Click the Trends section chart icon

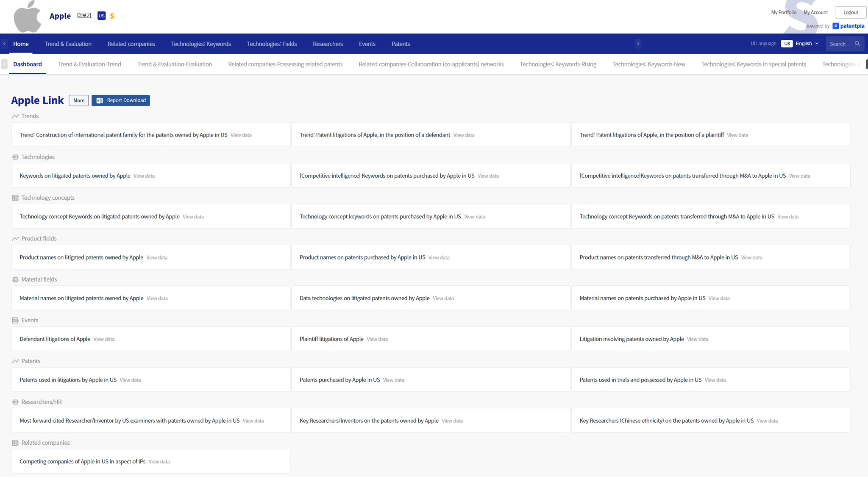coord(15,116)
